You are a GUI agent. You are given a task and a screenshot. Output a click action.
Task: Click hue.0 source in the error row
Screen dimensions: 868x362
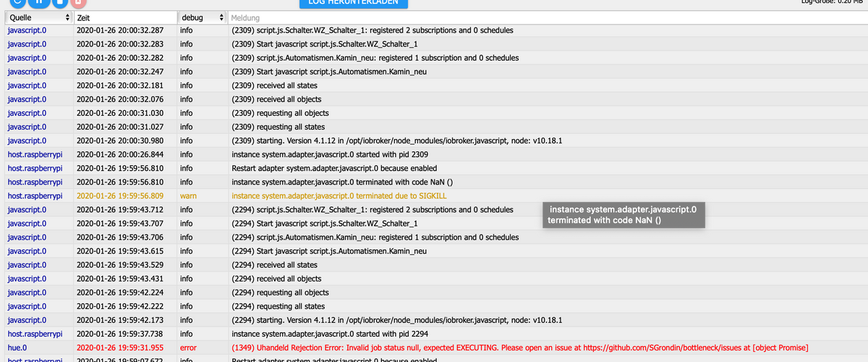pyautogui.click(x=17, y=348)
